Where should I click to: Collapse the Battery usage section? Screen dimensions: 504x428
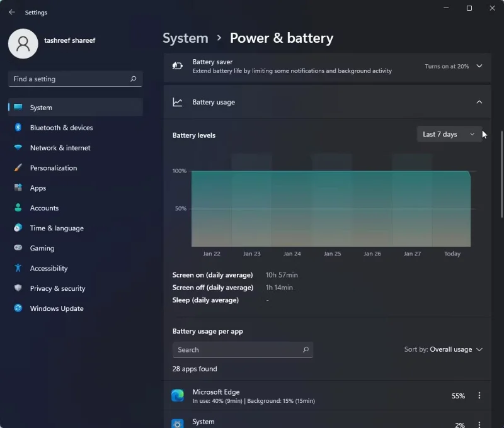(x=479, y=101)
